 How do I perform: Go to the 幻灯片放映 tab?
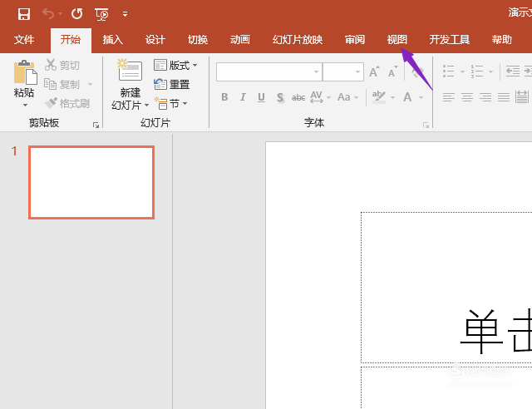pyautogui.click(x=298, y=40)
